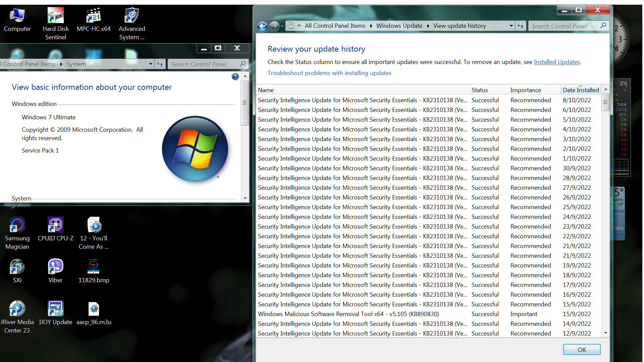644x362 pixels.
Task: Expand address bar history dropdown in update window
Action: (x=511, y=26)
